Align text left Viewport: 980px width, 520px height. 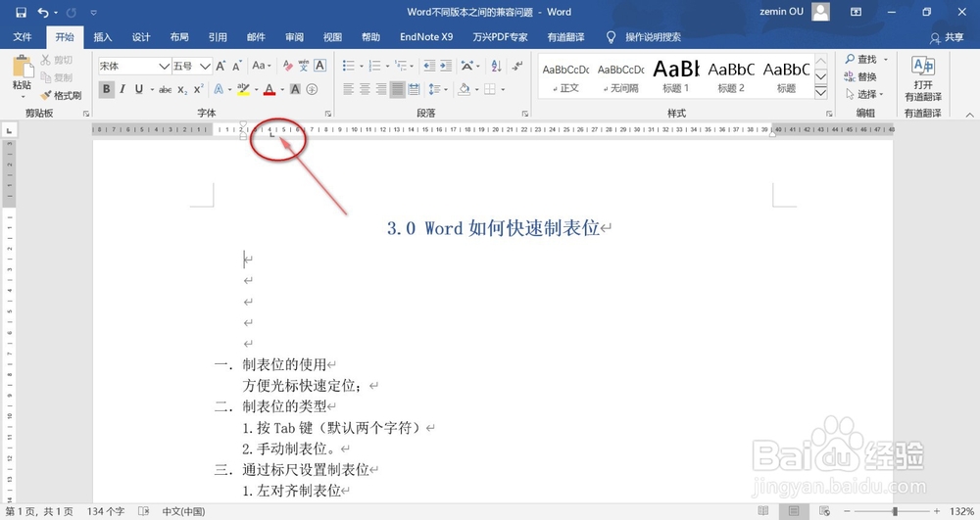pos(349,90)
